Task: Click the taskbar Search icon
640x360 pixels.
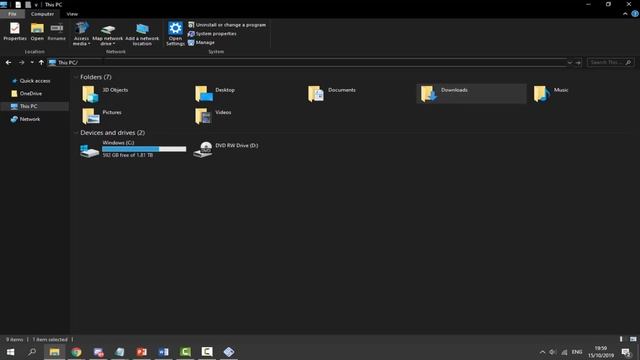Action: pyautogui.click(x=32, y=352)
